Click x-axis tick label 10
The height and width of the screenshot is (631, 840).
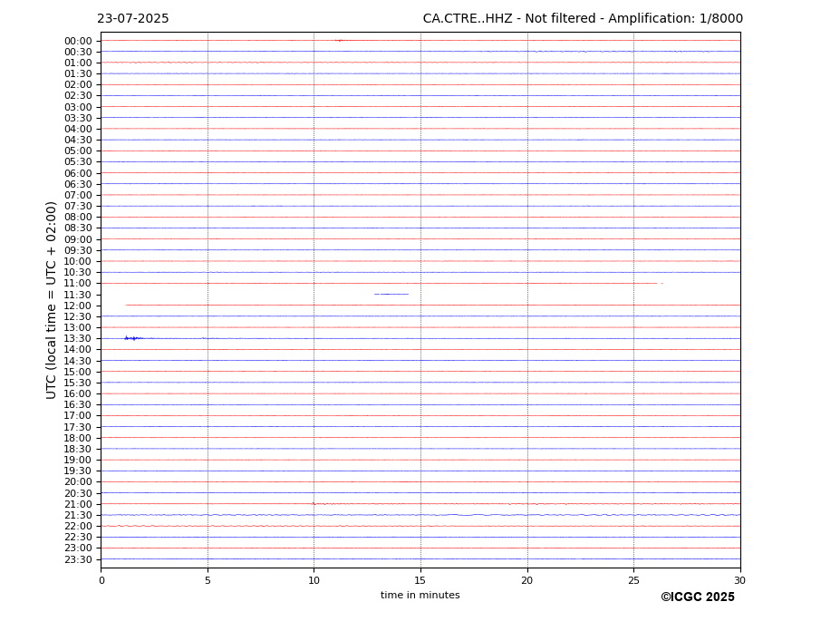[314, 580]
